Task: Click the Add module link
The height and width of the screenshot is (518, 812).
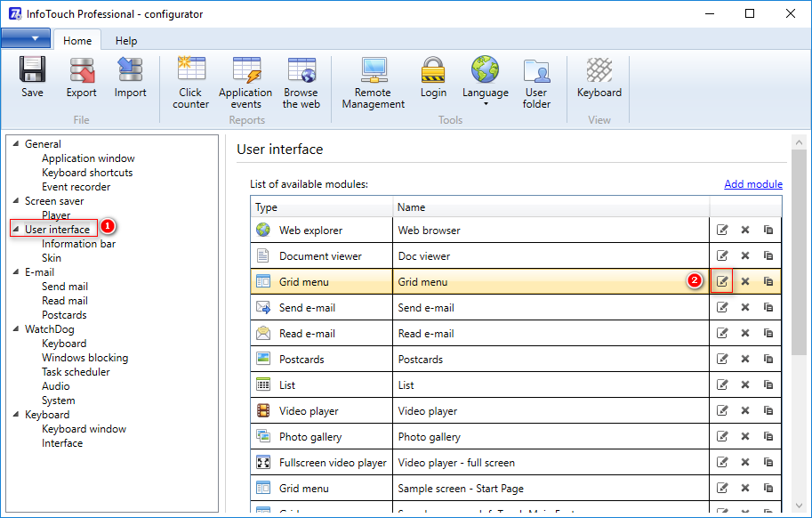Action: (752, 184)
